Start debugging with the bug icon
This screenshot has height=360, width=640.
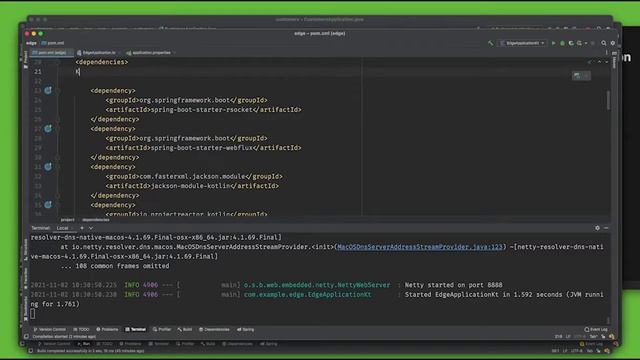pos(562,43)
